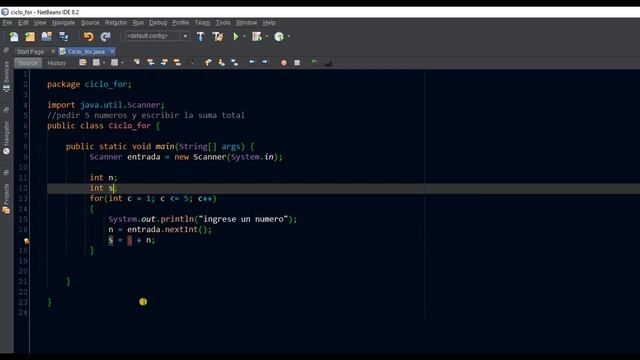Close the Start Page tab
The height and width of the screenshot is (360, 640).
pyautogui.click(x=53, y=52)
